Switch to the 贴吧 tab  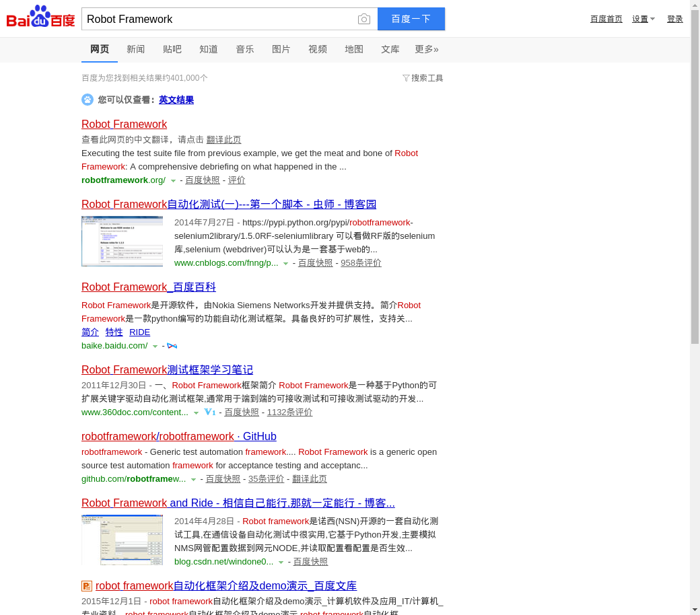click(172, 49)
